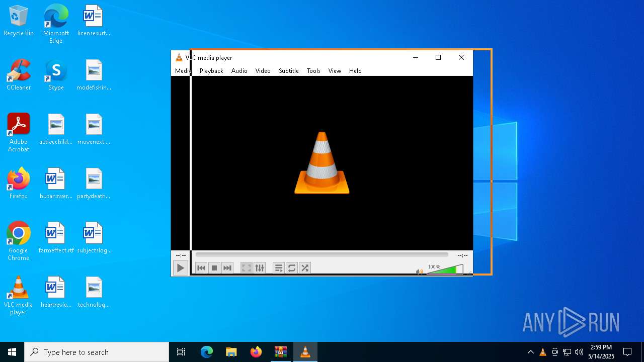
Task: Select the activechild image file icon
Action: pos(56,130)
